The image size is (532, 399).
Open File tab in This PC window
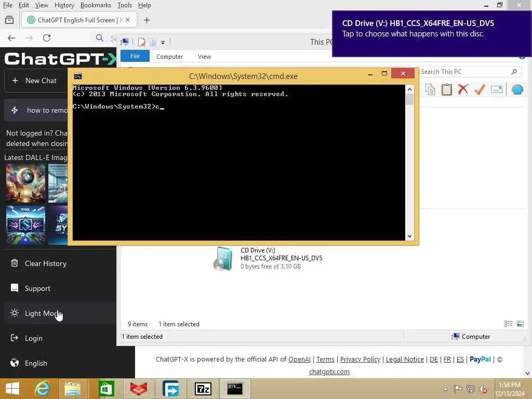click(135, 56)
